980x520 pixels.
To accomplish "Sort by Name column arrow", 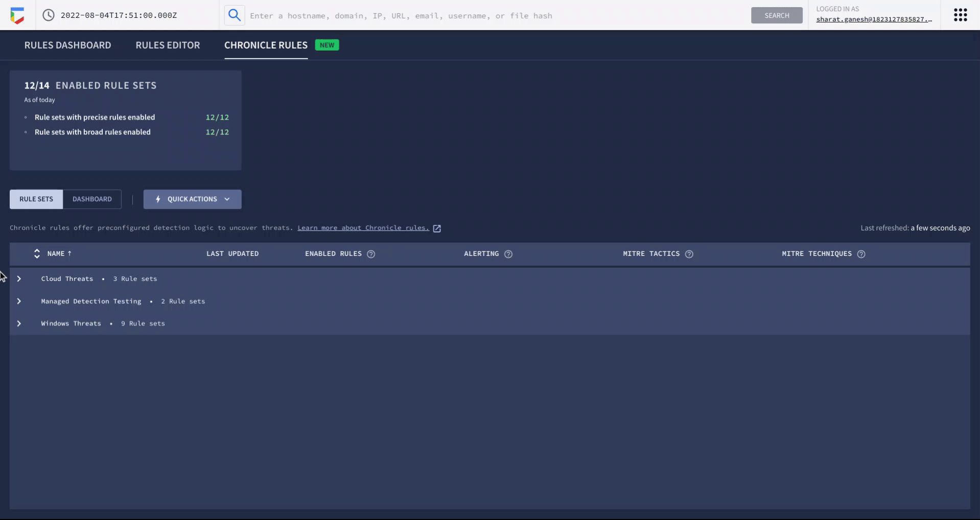I will (69, 253).
